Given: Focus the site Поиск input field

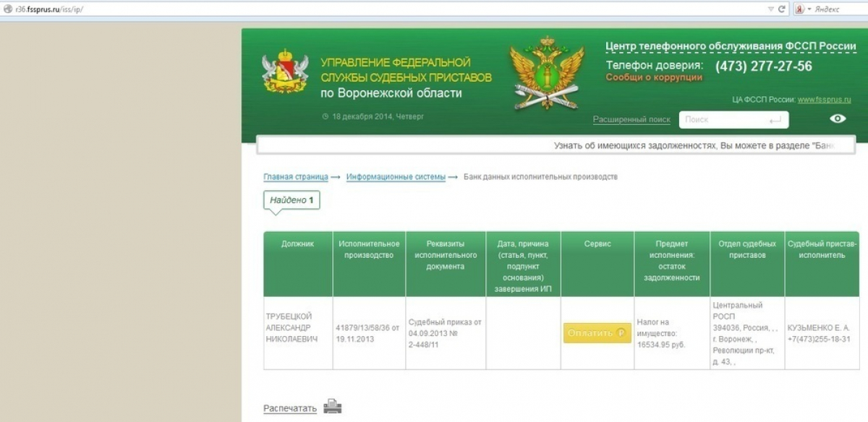Looking at the screenshot, I should [x=723, y=120].
